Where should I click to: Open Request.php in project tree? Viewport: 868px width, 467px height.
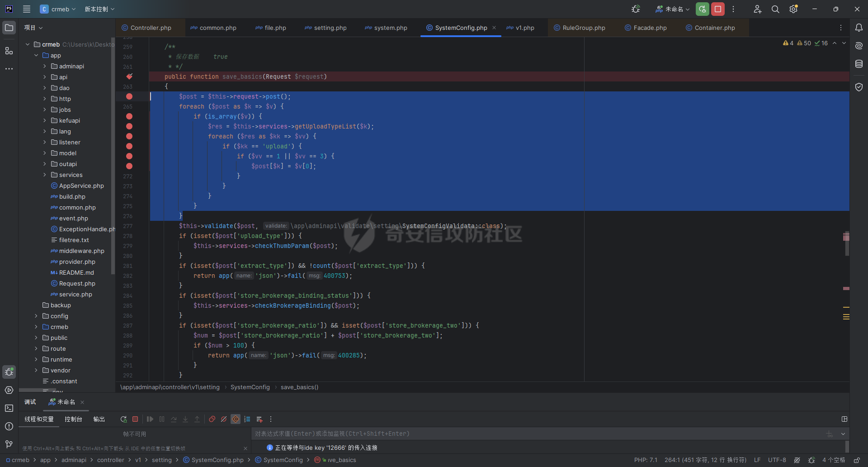pyautogui.click(x=77, y=283)
